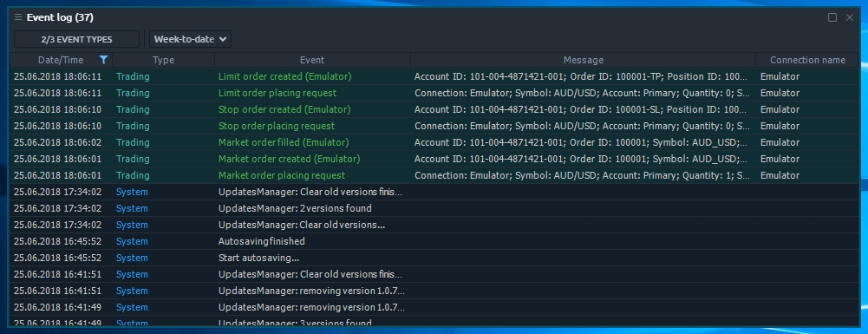Close the Event log panel
This screenshot has width=868, height=334.
point(850,17)
